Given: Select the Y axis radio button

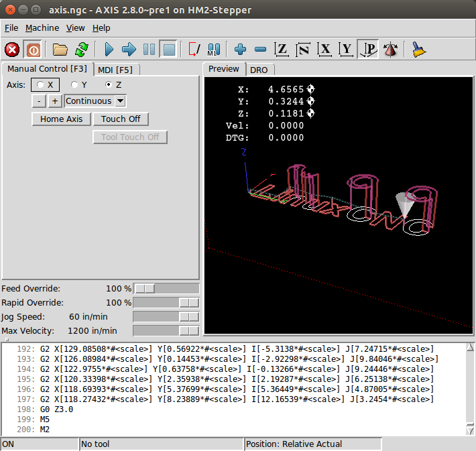Looking at the screenshot, I should coord(75,85).
